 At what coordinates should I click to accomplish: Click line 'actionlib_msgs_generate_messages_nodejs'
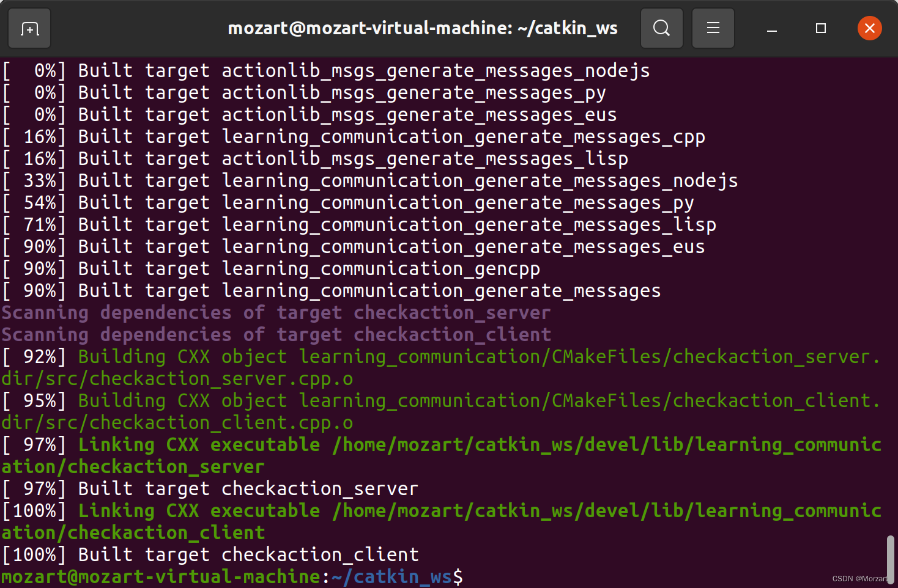pos(326,71)
